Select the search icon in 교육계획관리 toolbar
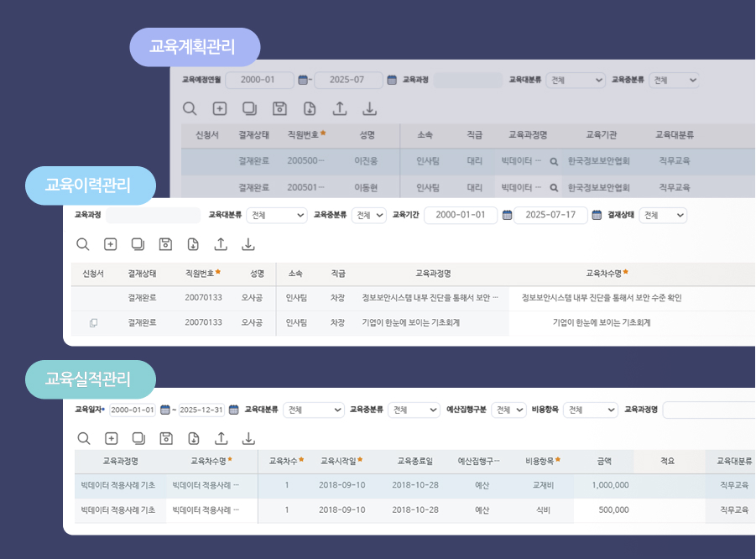This screenshot has height=559, width=756. (190, 108)
